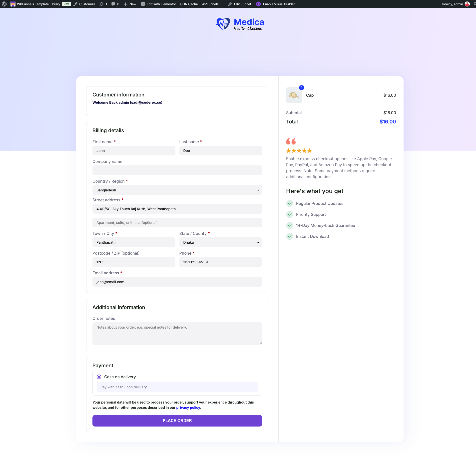Click the Divi Enable Visual Builder icon

tap(258, 4)
